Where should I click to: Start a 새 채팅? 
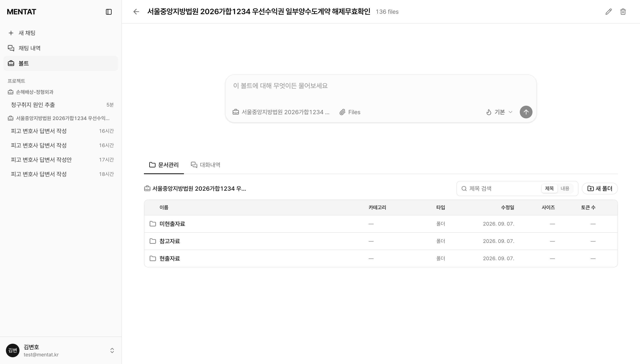[61, 33]
